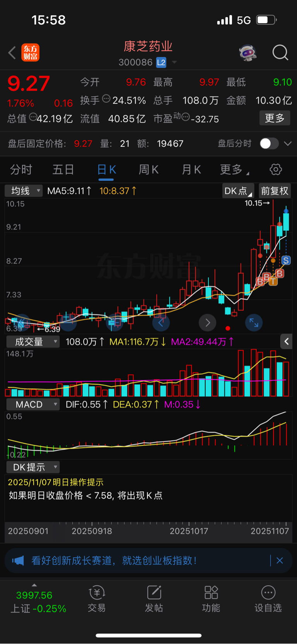
Task: Tap the 市盈动 info icon
Action: point(186,117)
